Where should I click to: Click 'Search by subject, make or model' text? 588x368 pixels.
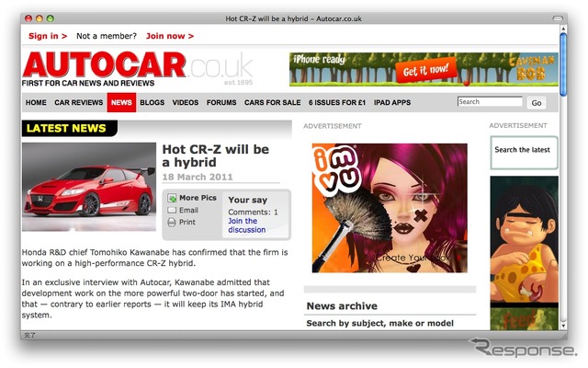tap(379, 323)
